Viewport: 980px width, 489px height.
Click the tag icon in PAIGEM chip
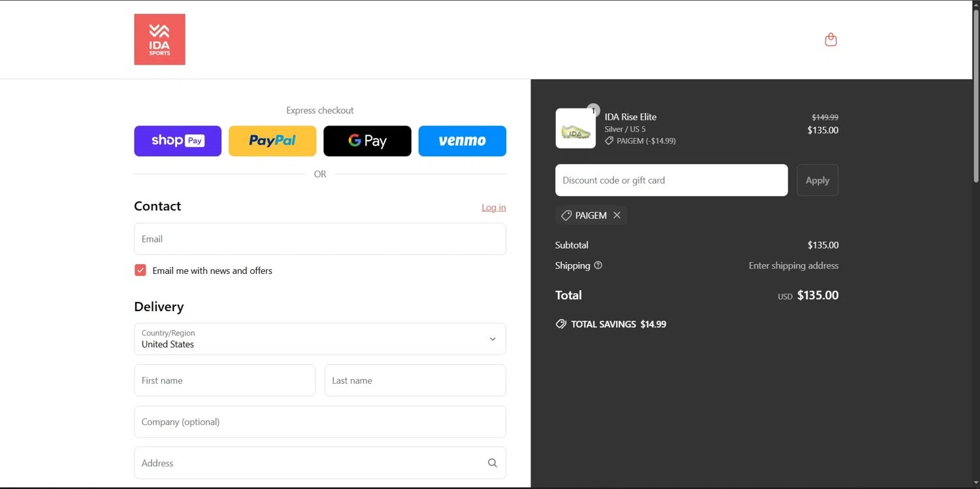(566, 215)
